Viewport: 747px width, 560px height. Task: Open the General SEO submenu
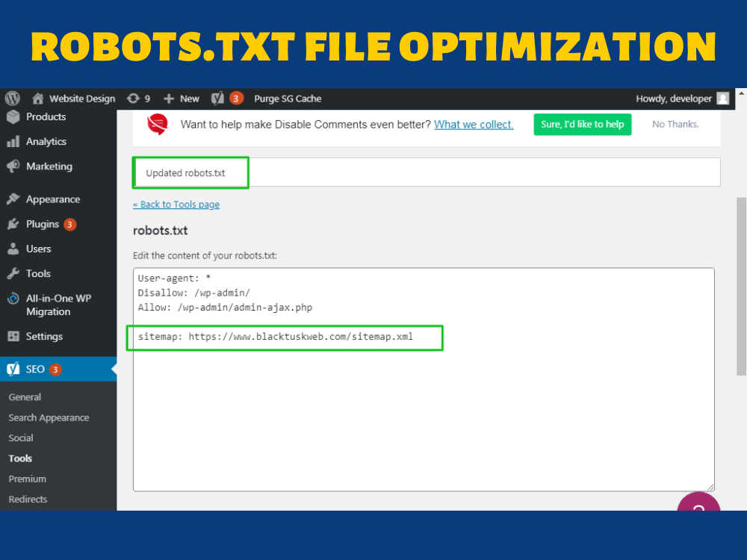(x=25, y=397)
